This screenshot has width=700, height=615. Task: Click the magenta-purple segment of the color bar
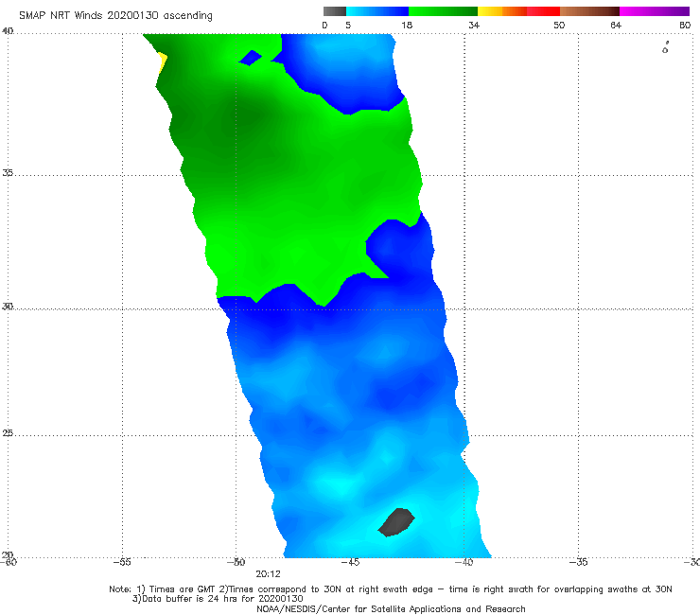pos(655,11)
